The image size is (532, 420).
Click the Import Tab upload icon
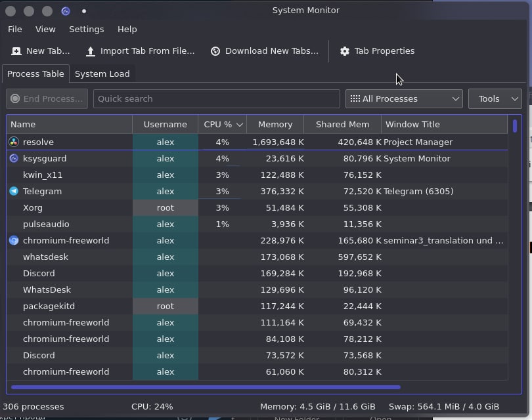pyautogui.click(x=90, y=51)
